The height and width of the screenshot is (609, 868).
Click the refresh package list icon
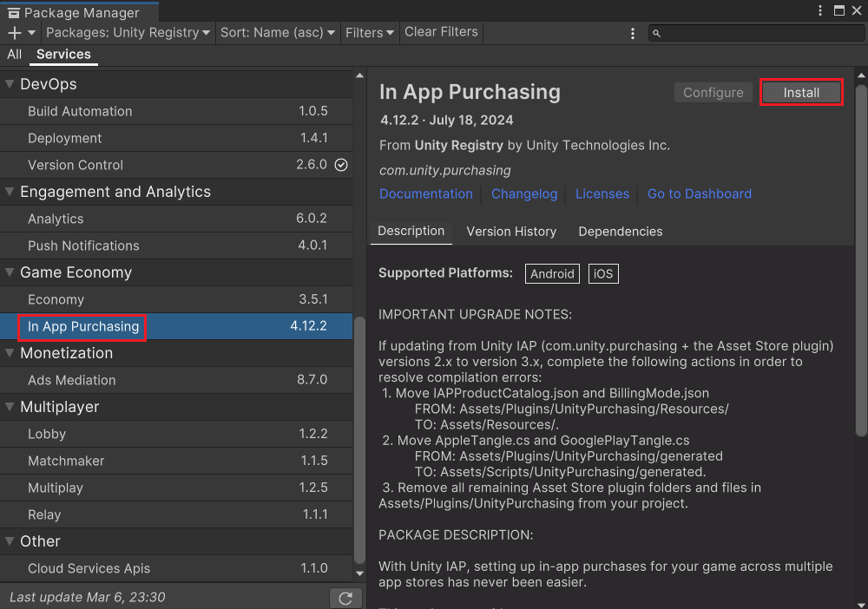[x=345, y=598]
